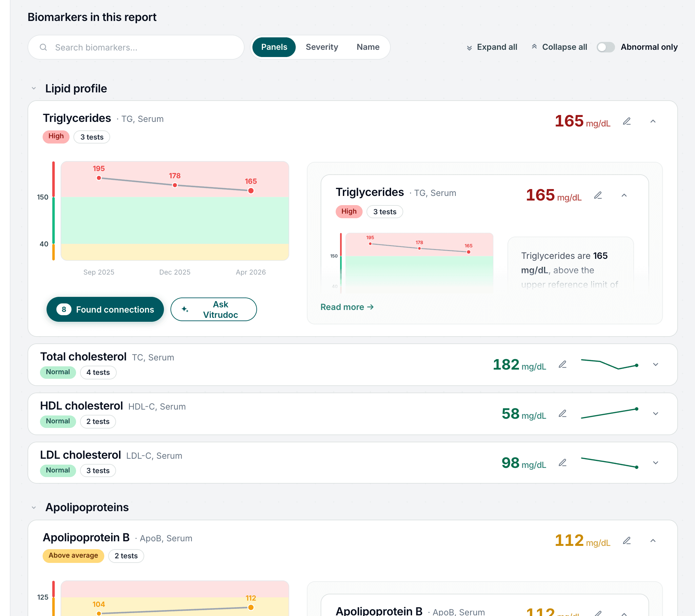This screenshot has width=695, height=616.
Task: Click the Above average badge on Apolipoprotein B
Action: coord(73,556)
